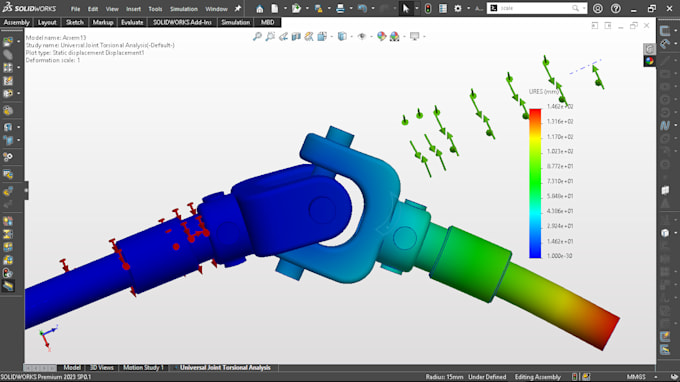Click the Open document icon
Screen dimensions: 680x382
tap(296, 9)
